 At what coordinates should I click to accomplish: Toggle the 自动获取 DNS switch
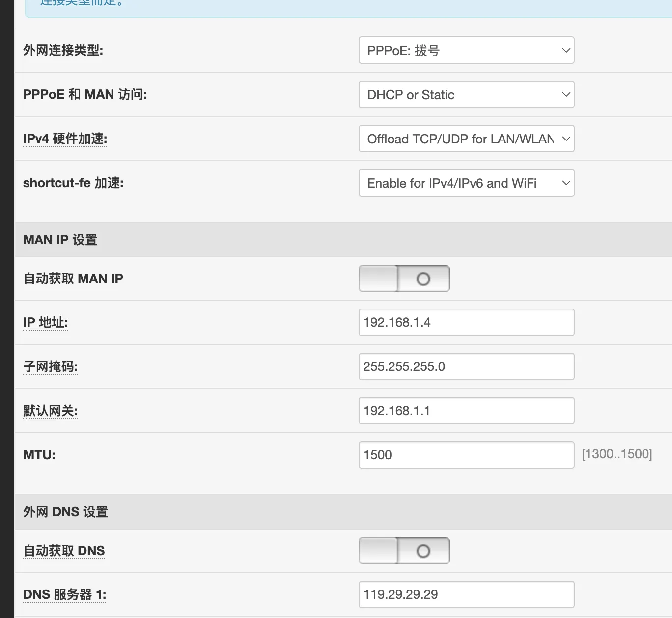tap(404, 551)
